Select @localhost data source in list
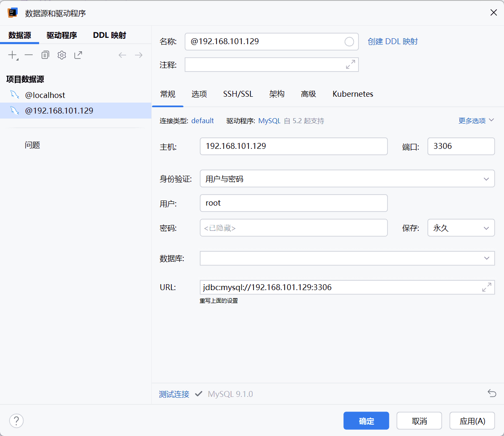 [x=45, y=95]
